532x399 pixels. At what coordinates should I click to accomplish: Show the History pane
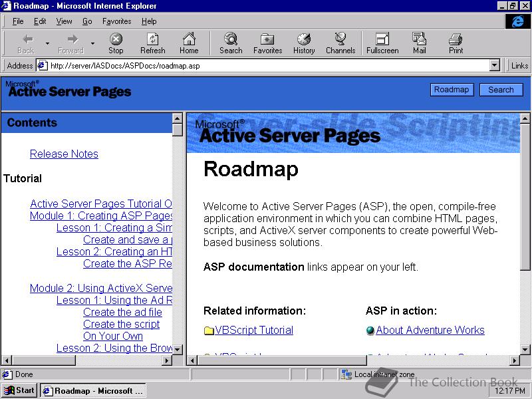[304, 43]
